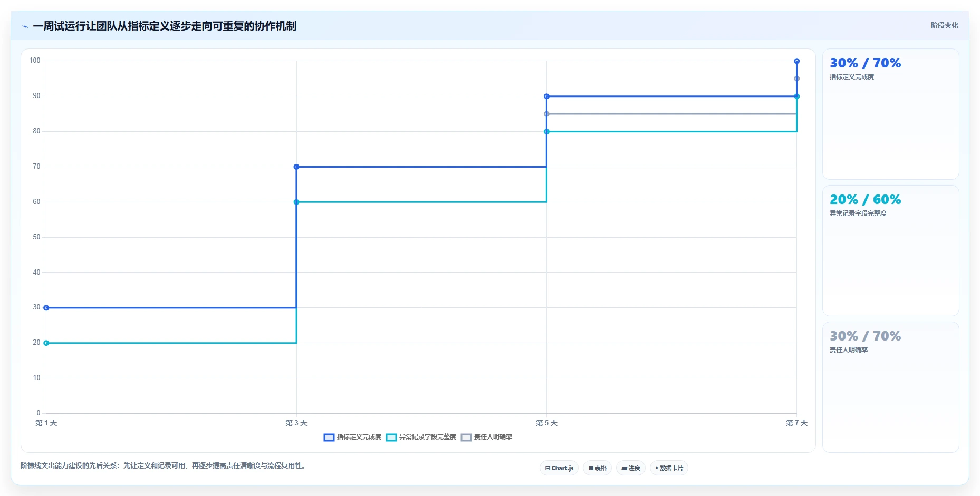Select the 责任人明确率 point at 第 5 天 (85)
The image size is (980, 496).
(x=546, y=114)
